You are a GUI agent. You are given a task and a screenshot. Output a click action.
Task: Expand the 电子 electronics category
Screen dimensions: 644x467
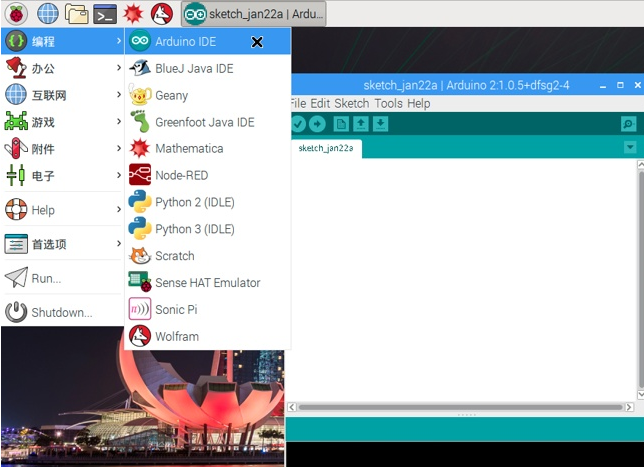(63, 176)
